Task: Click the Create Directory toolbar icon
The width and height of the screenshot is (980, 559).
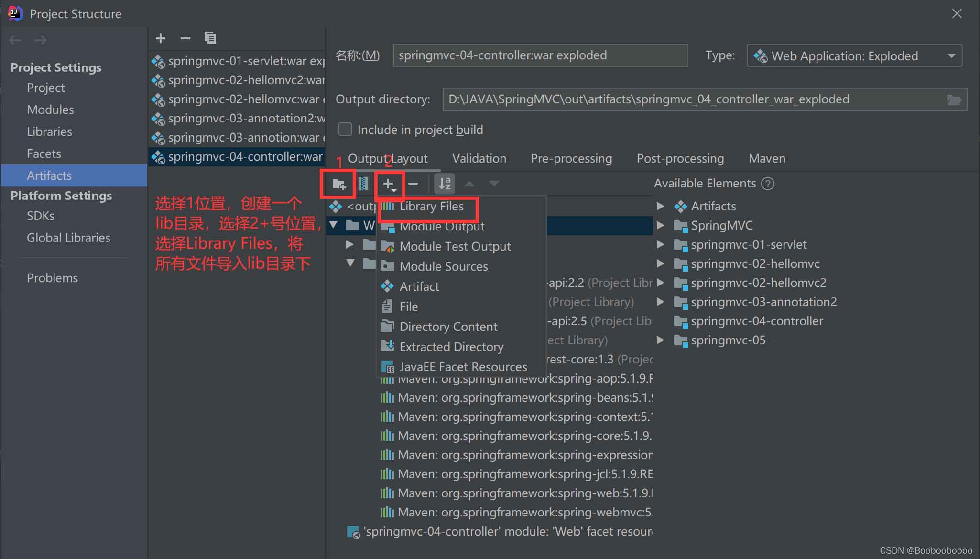Action: tap(339, 184)
